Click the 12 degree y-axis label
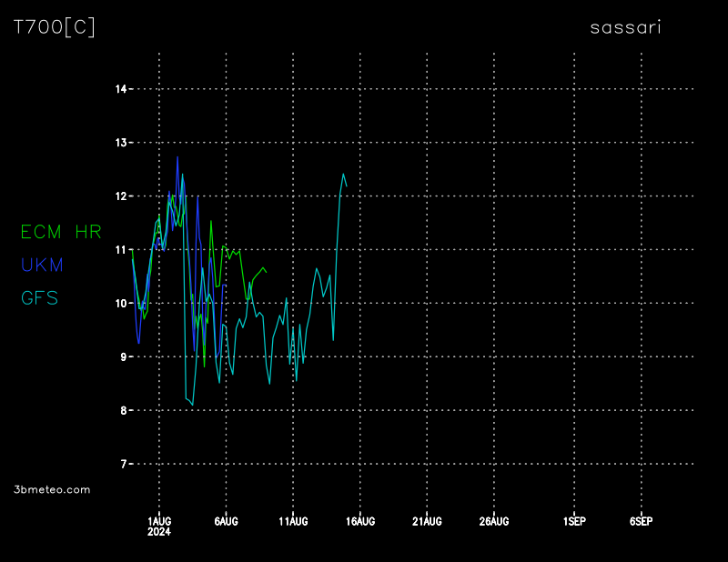 120,196
